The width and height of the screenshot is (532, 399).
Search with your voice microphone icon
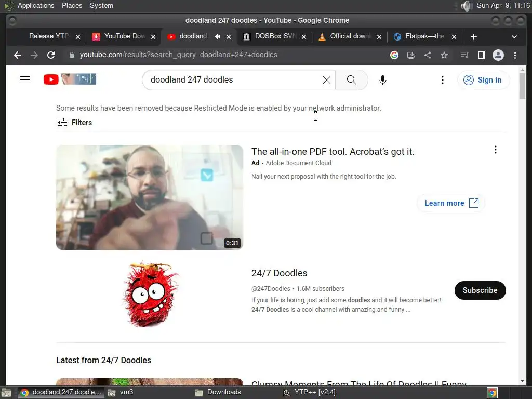[x=383, y=80]
